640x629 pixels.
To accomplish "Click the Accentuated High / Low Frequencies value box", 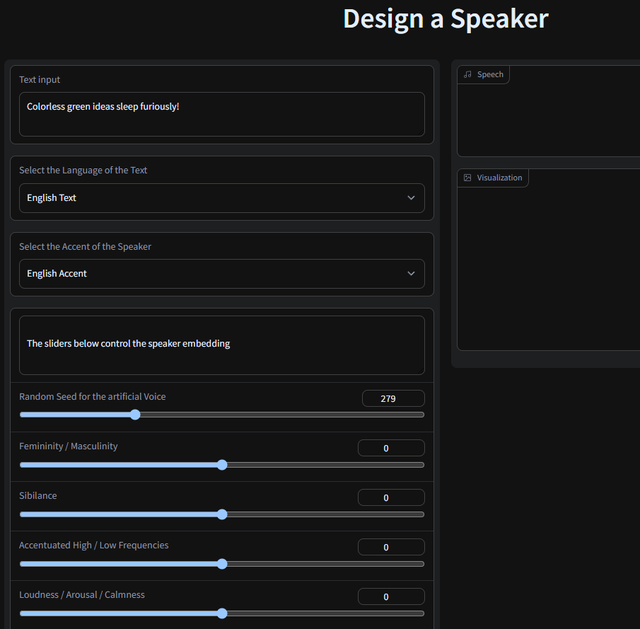I will [391, 547].
